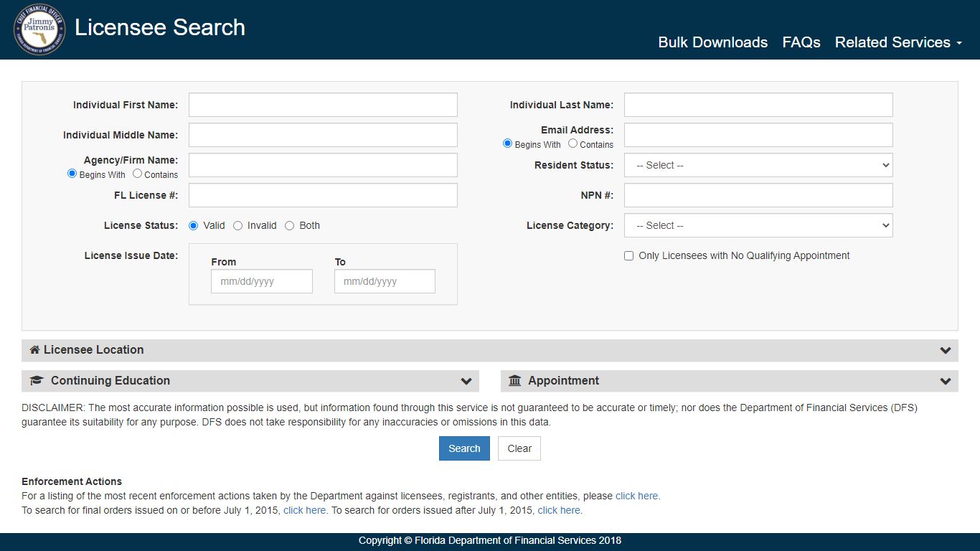Open link for orders on or before July 2015

[306, 510]
